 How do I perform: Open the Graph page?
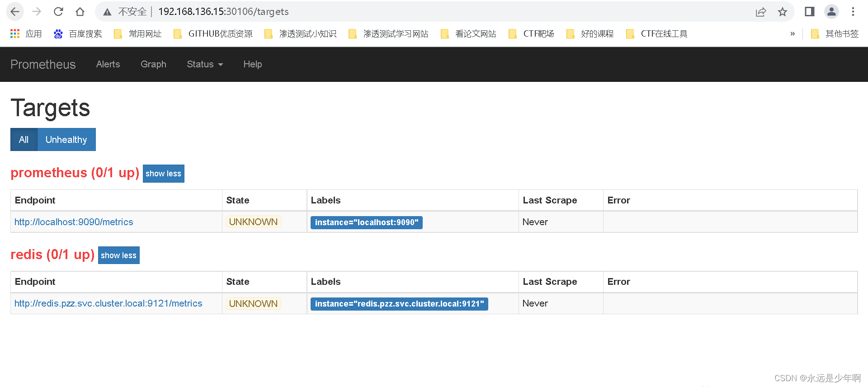[x=153, y=64]
